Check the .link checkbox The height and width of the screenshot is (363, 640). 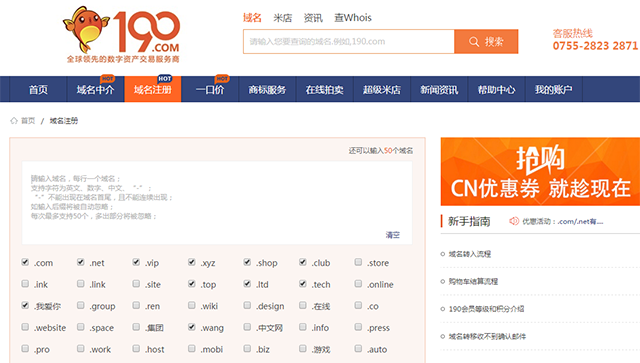pyautogui.click(x=80, y=283)
